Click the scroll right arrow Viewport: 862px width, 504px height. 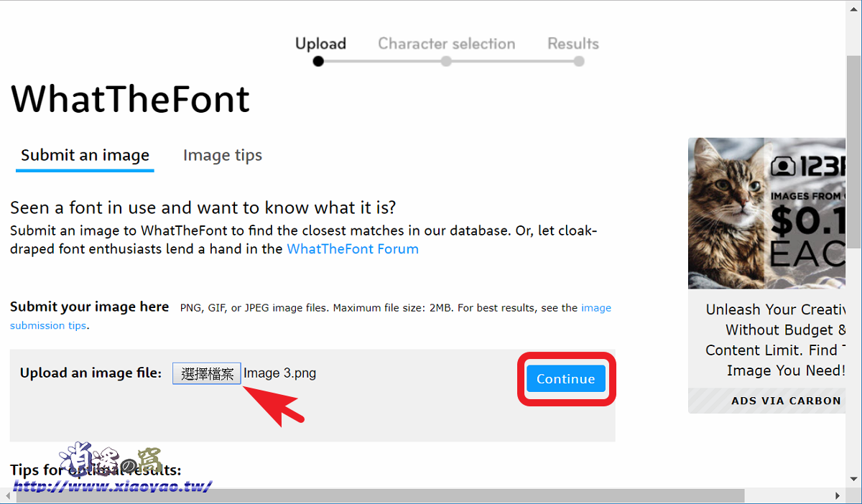click(x=838, y=496)
